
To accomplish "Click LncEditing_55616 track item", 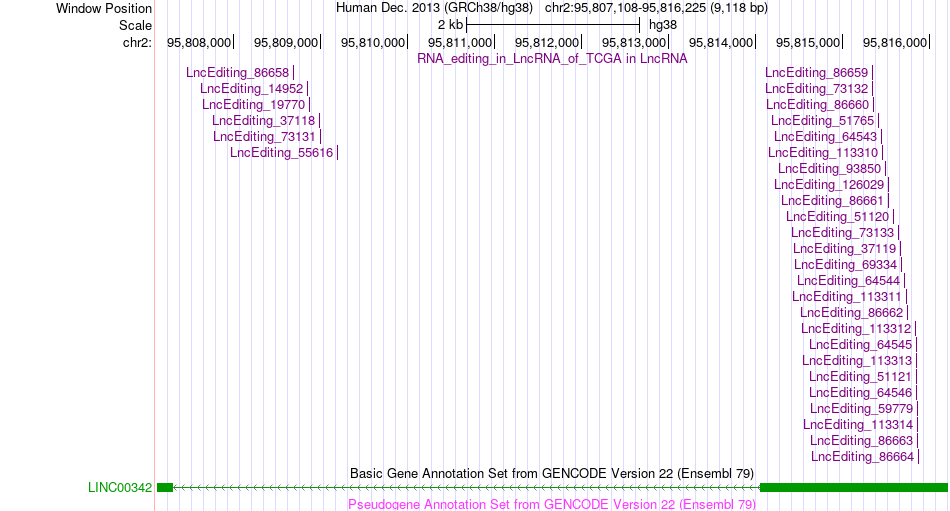I will [x=282, y=153].
